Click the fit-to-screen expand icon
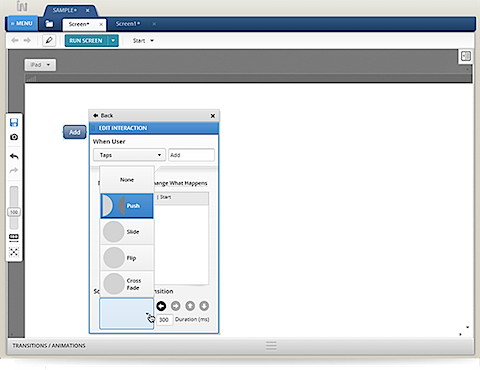 (x=14, y=252)
